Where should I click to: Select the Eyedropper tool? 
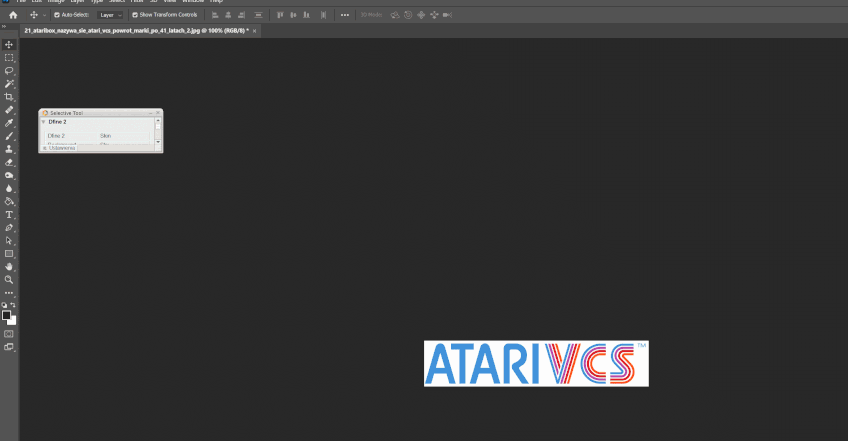point(9,123)
